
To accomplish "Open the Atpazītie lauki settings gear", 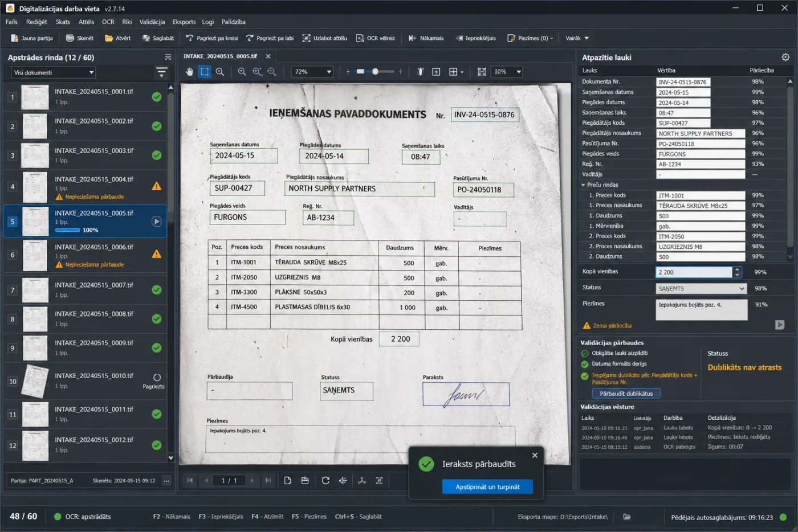I will (785, 57).
